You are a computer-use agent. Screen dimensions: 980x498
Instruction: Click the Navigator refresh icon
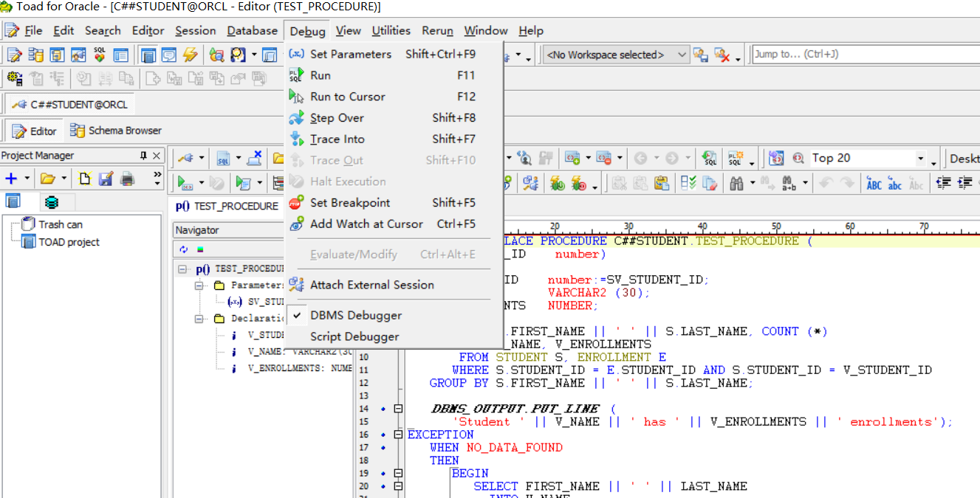point(183,249)
